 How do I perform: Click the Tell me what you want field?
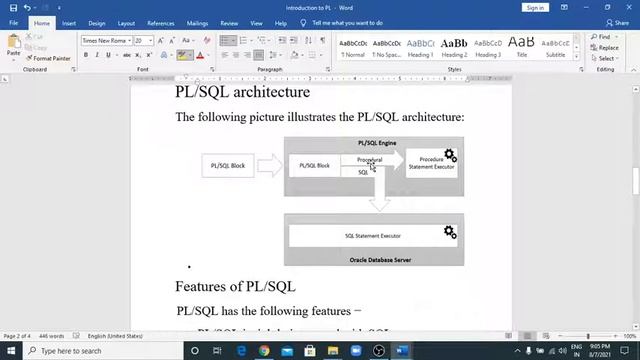(x=347, y=23)
